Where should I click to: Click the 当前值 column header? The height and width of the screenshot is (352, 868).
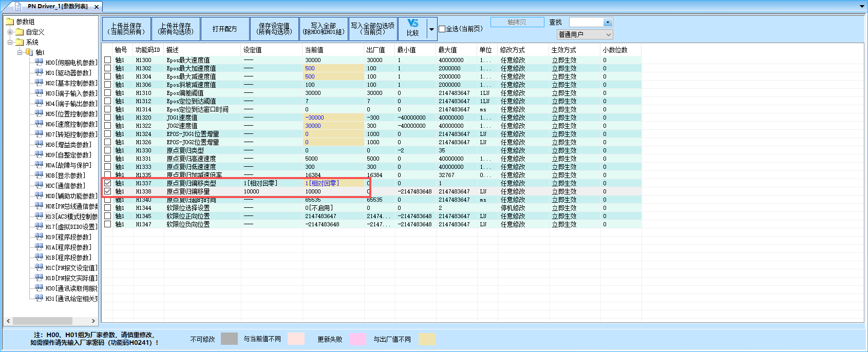[x=333, y=50]
